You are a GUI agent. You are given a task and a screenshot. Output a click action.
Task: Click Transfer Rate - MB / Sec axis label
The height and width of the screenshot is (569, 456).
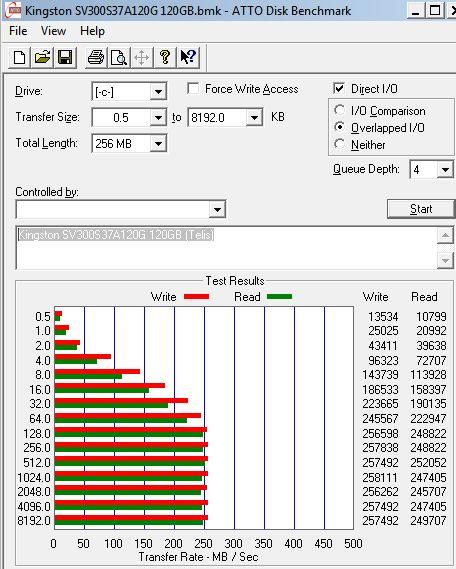[x=198, y=557]
